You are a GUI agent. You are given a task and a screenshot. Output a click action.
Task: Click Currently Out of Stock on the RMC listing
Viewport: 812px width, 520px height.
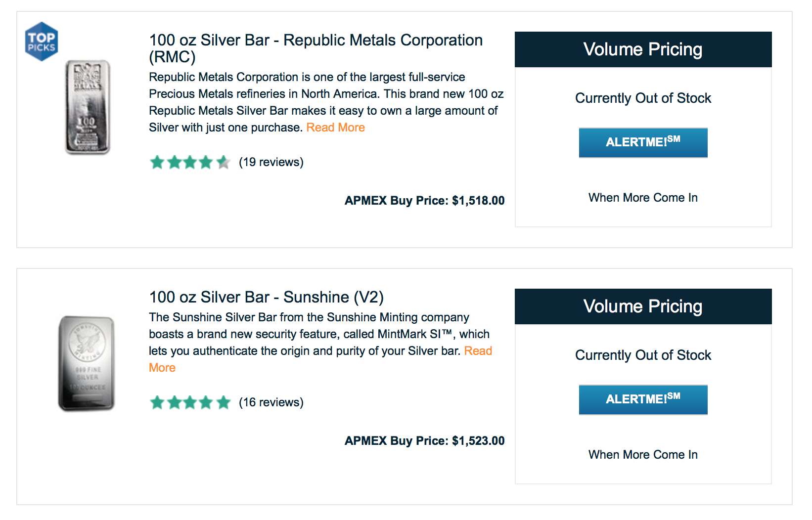click(642, 98)
